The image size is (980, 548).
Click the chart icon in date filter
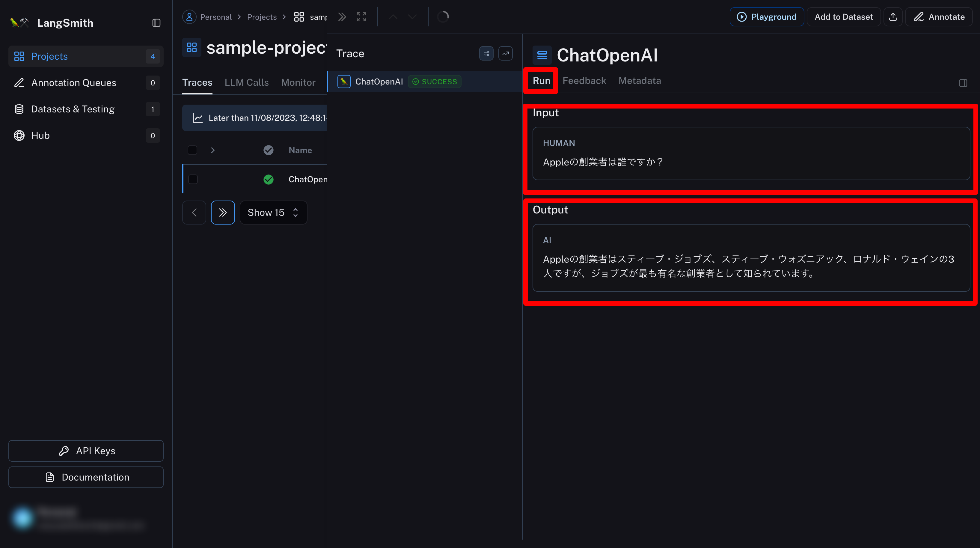pyautogui.click(x=197, y=118)
